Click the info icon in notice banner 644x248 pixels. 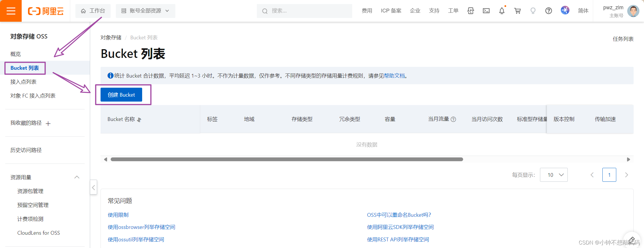pyautogui.click(x=110, y=76)
